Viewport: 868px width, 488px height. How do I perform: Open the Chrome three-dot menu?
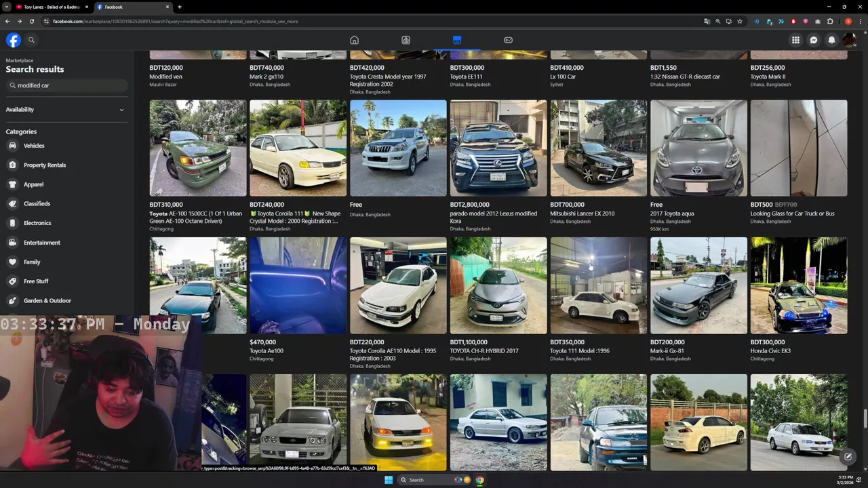pyautogui.click(x=860, y=21)
